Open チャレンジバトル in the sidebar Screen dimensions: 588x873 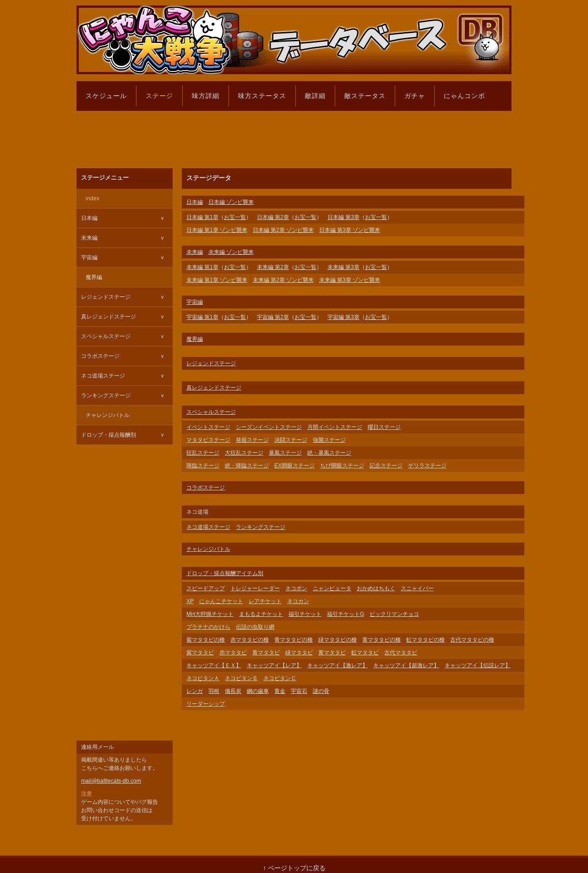125,415
